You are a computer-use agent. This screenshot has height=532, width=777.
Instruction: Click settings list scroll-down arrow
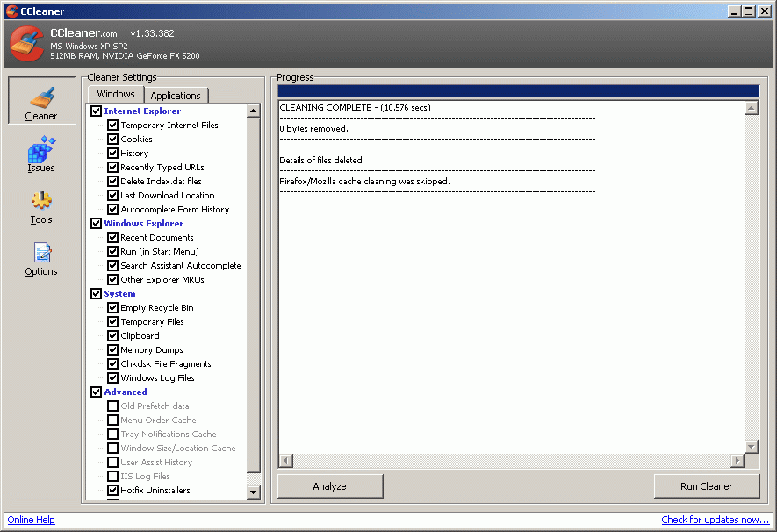(253, 492)
